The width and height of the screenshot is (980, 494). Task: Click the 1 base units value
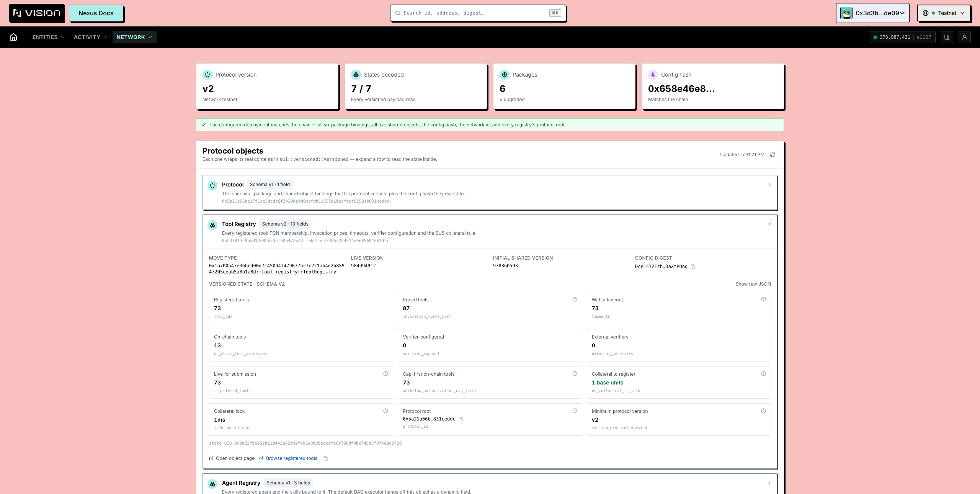(608, 383)
